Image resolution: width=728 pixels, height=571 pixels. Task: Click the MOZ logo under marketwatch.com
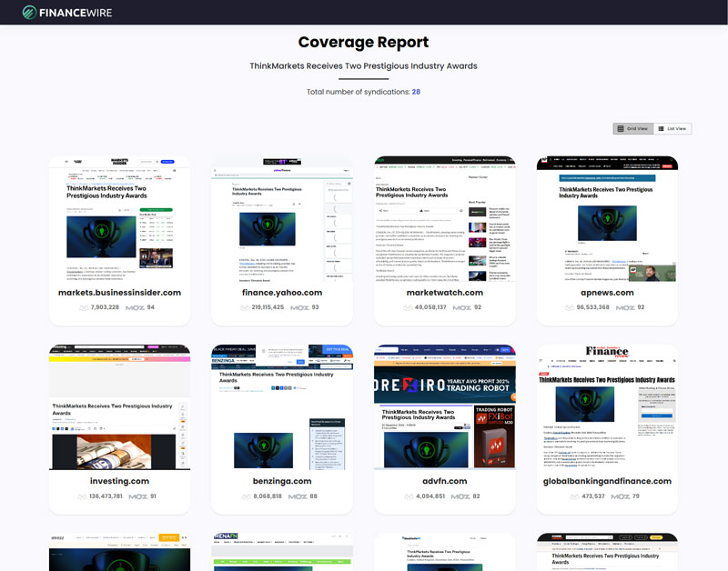pos(462,307)
